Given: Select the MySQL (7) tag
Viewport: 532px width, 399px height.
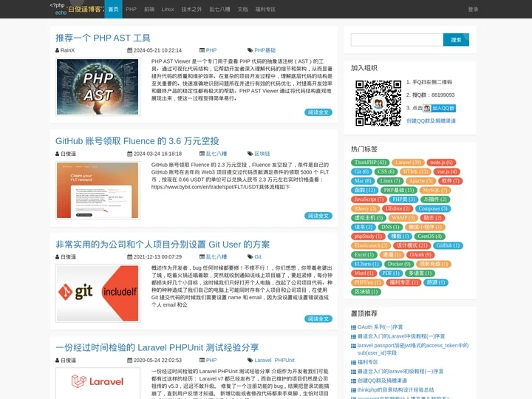Looking at the screenshot, I should [x=435, y=190].
